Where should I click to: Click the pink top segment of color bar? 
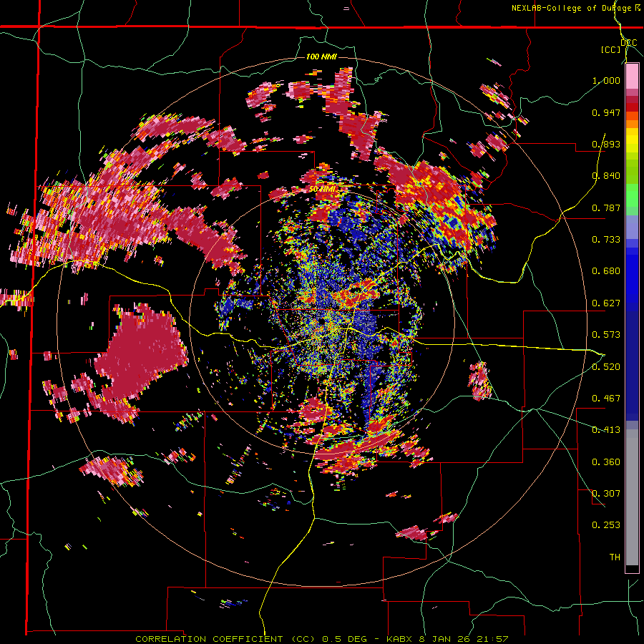coord(632,76)
